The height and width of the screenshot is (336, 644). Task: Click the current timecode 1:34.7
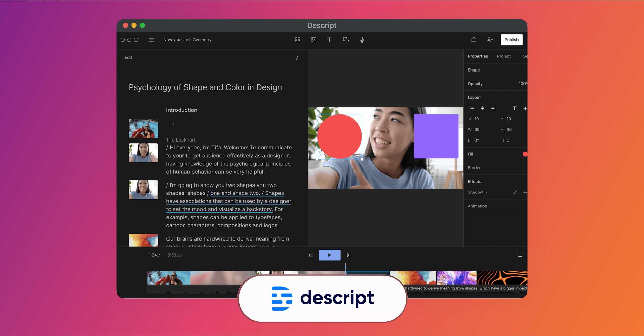[154, 255]
